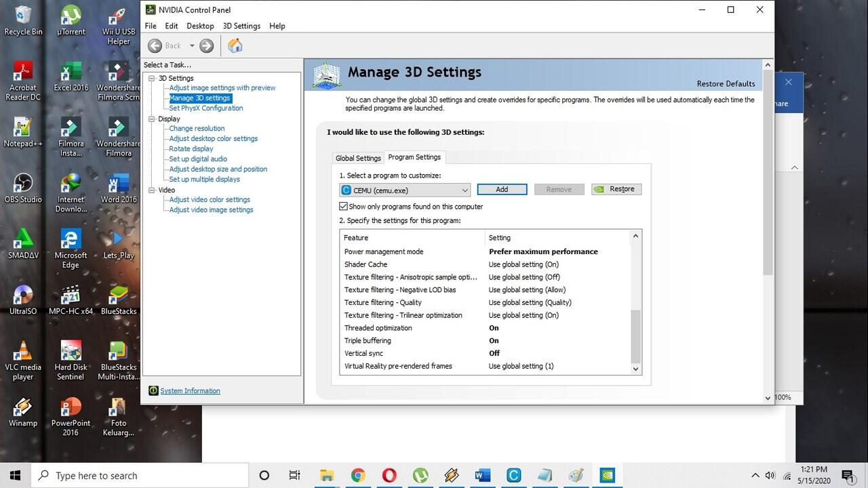Screen dimensions: 868x488
Task: Launch OBS Studio from desktop
Action: 23,188
